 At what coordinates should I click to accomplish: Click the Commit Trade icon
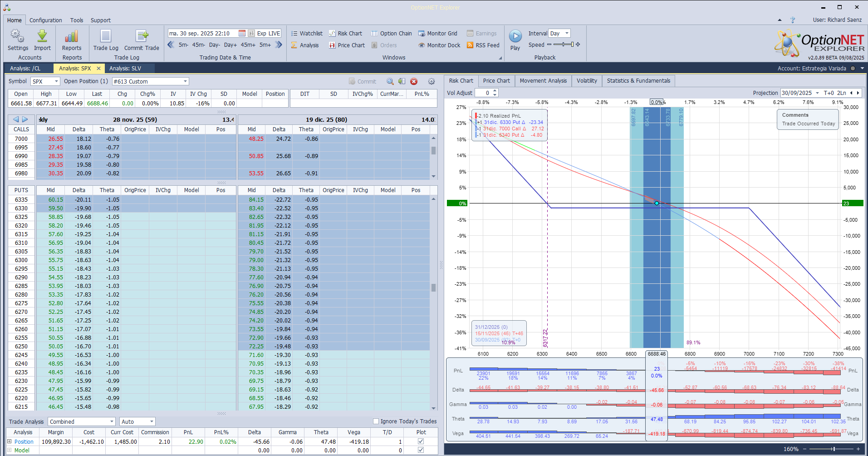point(142,36)
